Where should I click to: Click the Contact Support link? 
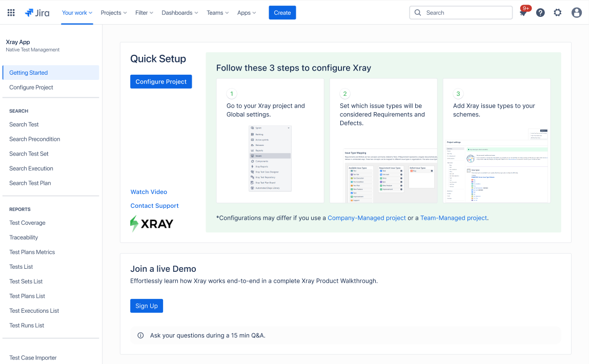pyautogui.click(x=154, y=206)
